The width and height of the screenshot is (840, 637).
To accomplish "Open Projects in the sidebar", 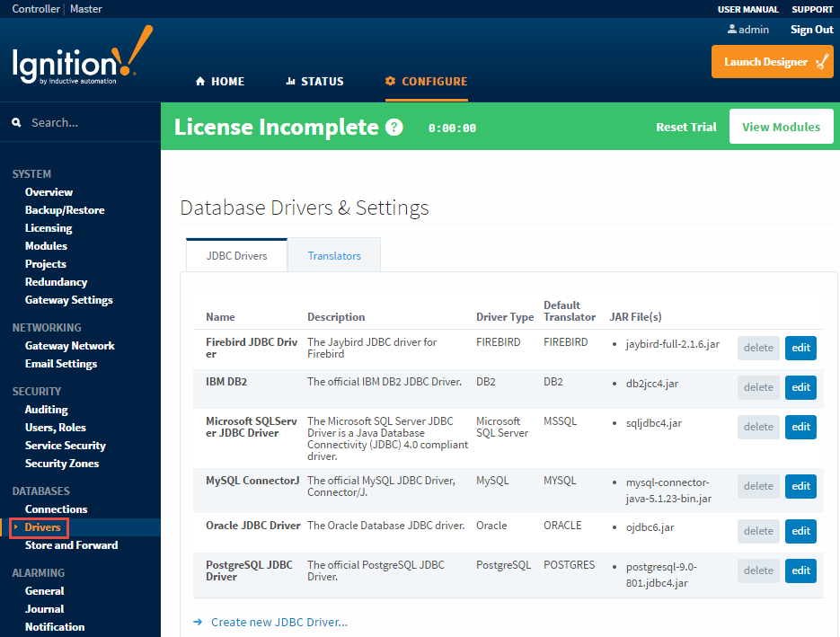I will pyautogui.click(x=46, y=264).
